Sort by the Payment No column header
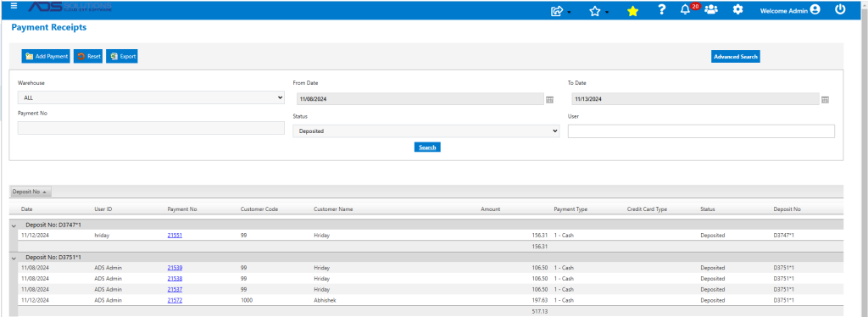Image resolution: width=868 pixels, height=317 pixels. pyautogui.click(x=182, y=209)
